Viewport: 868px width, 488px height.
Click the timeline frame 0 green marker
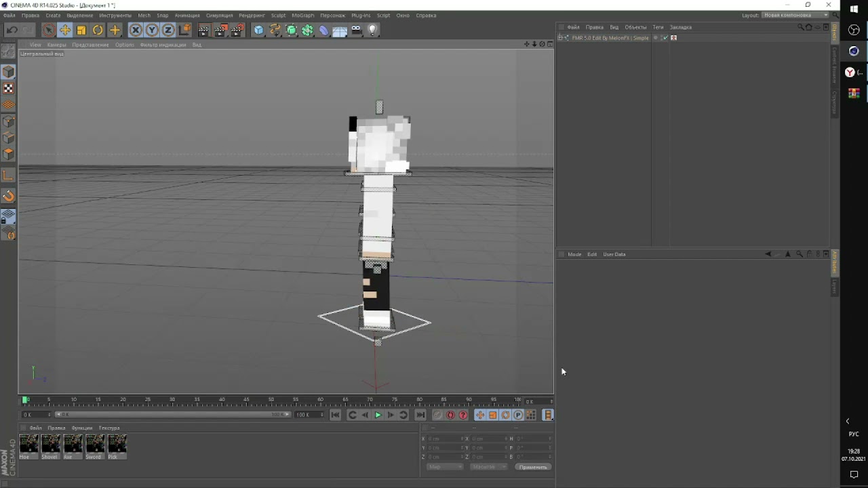click(25, 400)
